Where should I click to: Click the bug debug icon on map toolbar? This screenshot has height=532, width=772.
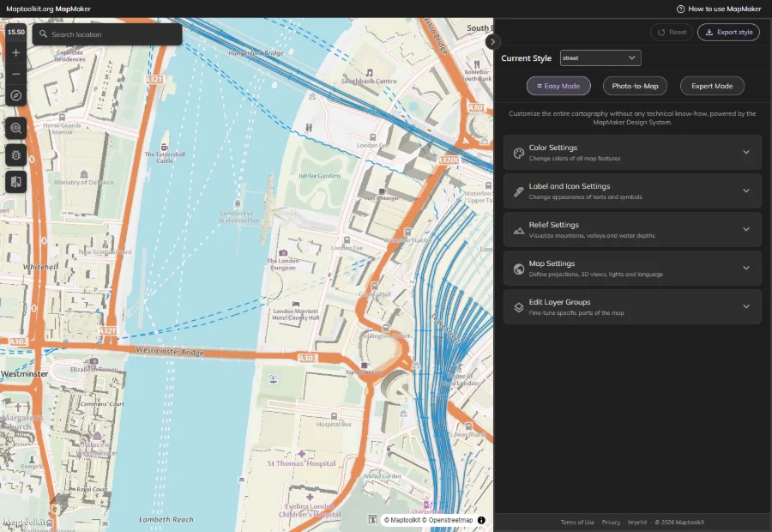click(x=15, y=155)
